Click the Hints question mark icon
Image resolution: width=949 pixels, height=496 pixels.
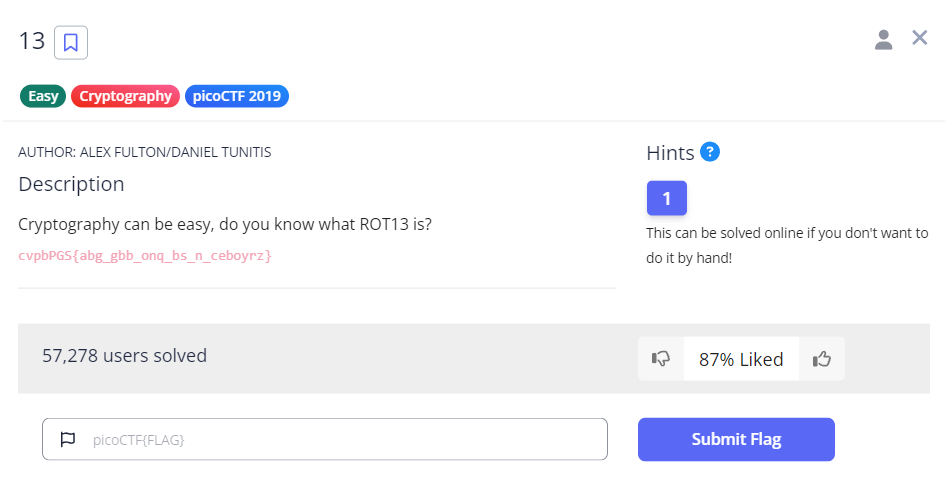point(710,152)
